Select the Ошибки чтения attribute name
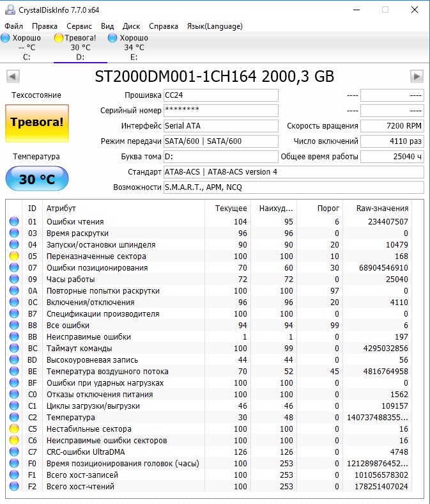Screen dimensions: 430x504 (x=75, y=222)
